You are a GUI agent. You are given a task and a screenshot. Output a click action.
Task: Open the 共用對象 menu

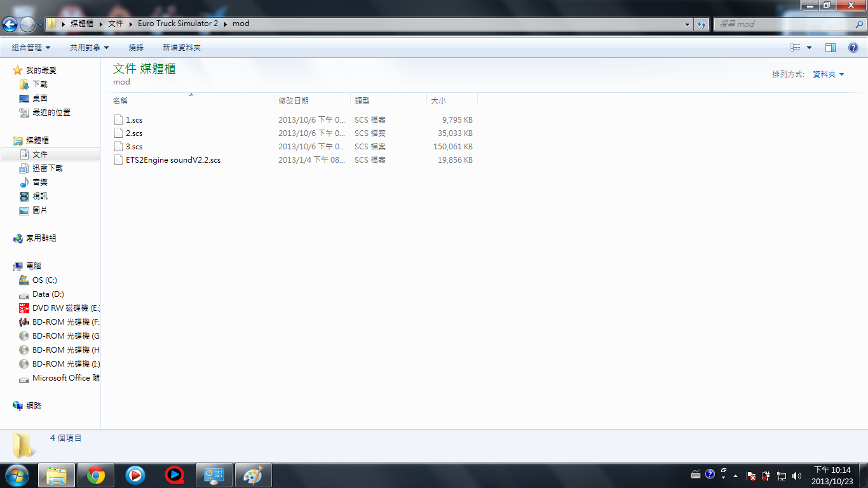90,48
